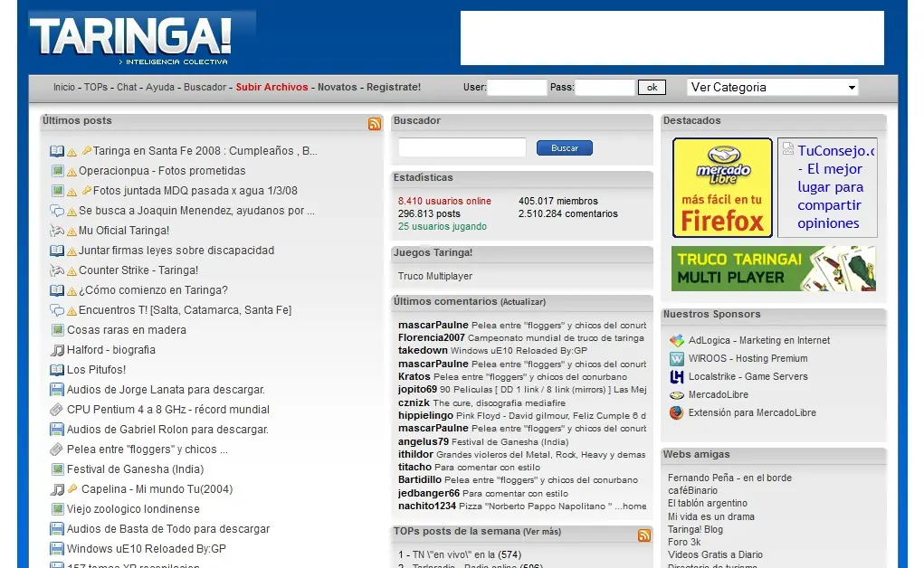Click the Localstrike sponsor icon
Image resolution: width=924 pixels, height=568 pixels.
tap(677, 377)
